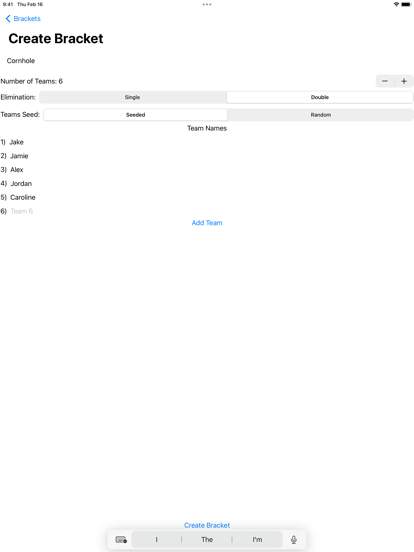
Task: Open keyboard options icon in suggestion bar
Action: tap(121, 540)
